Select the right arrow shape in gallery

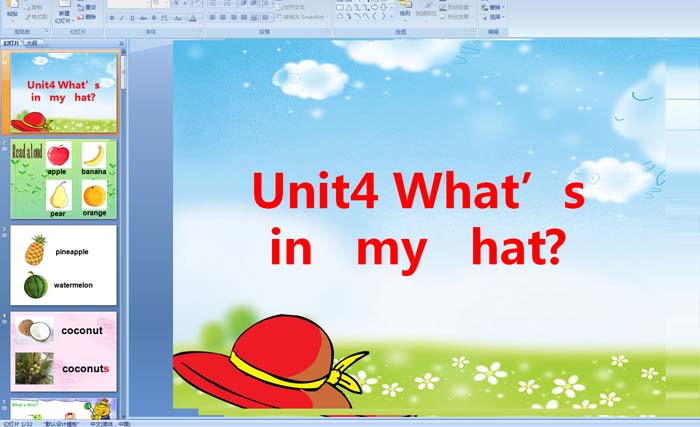[x=375, y=8]
